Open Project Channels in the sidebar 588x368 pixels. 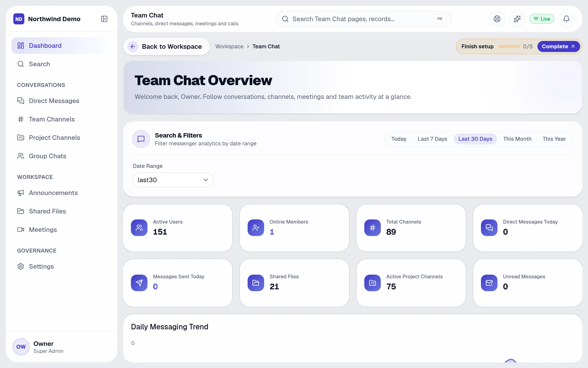click(62, 138)
